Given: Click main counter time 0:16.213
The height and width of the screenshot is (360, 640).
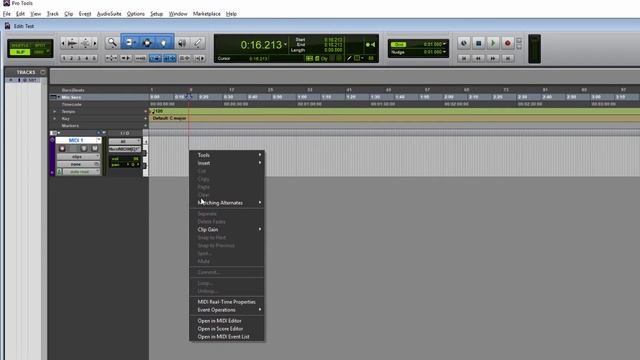Looking at the screenshot, I should [x=261, y=44].
